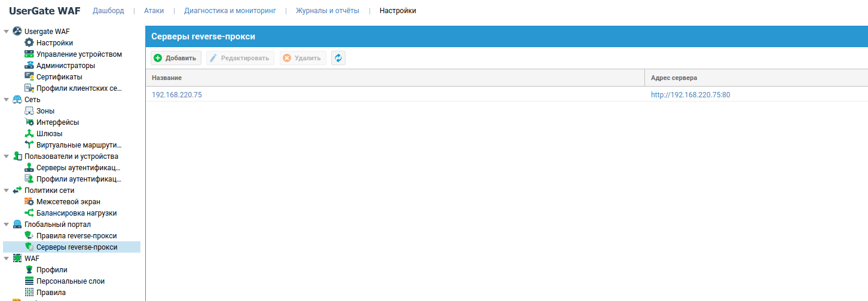Image resolution: width=868 pixels, height=301 pixels.
Task: Click the green Шлюзы icon
Action: point(29,134)
